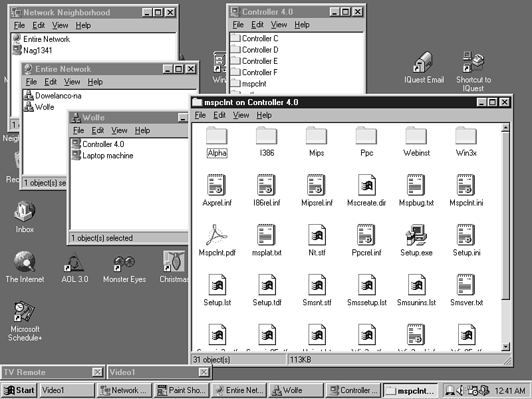
Task: Close the minimized Video1 window
Action: 203,372
